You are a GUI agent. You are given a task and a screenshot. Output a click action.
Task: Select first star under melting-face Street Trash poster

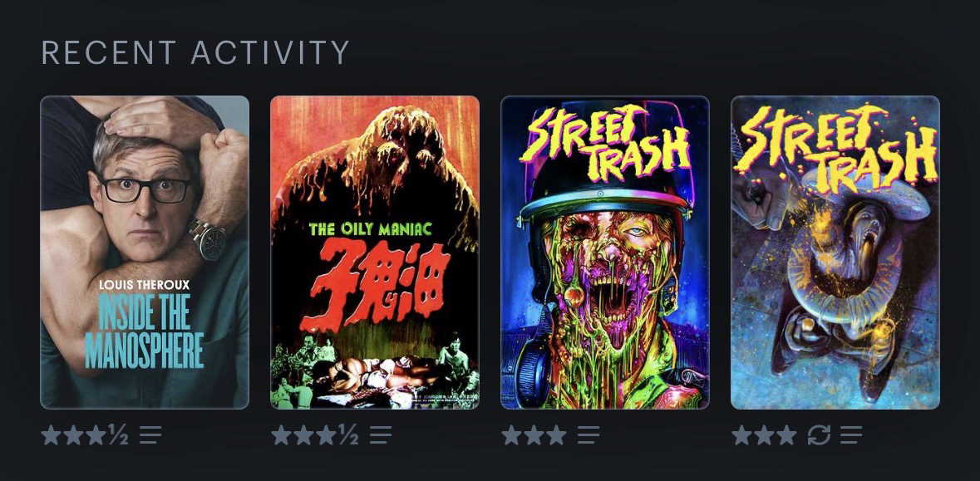point(511,434)
